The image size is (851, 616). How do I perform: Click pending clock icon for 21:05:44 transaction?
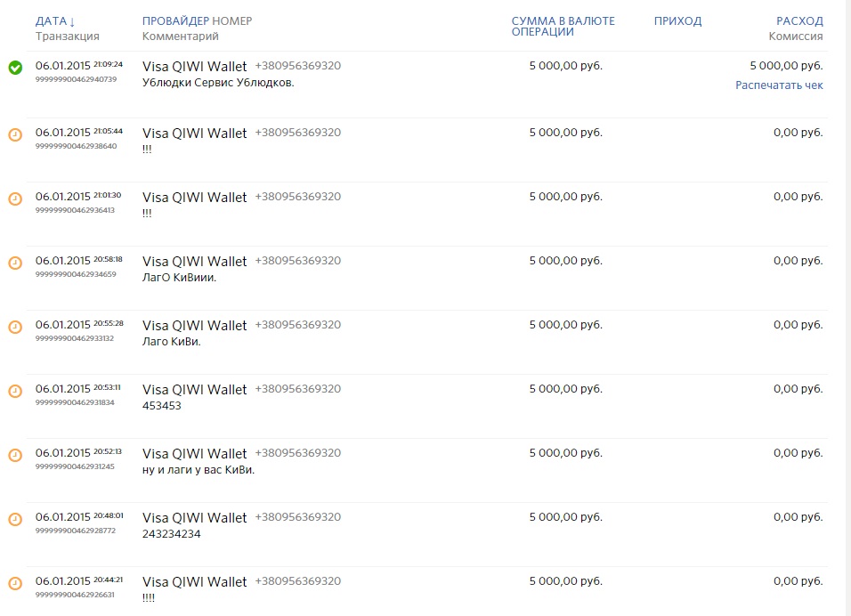(x=15, y=134)
